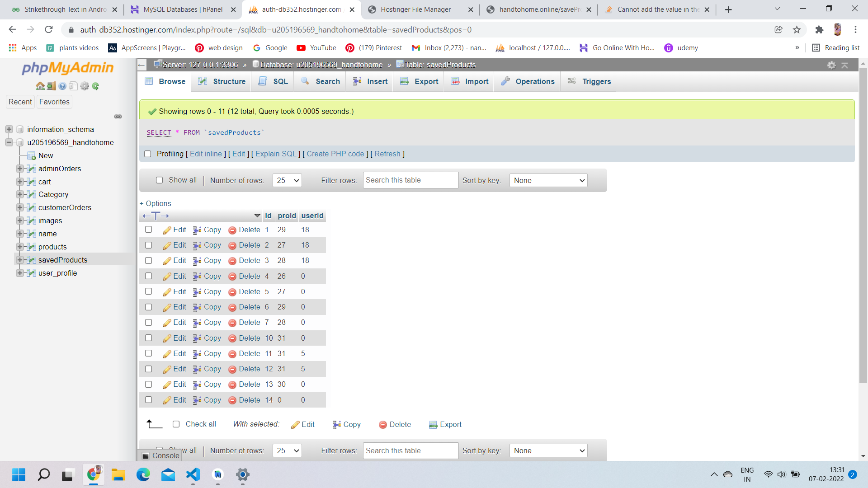Click Copy icon for row id 3
This screenshot has height=488, width=868.
tap(197, 261)
